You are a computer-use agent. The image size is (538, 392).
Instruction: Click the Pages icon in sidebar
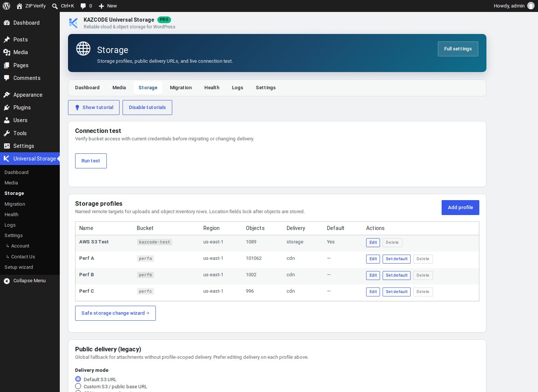pyautogui.click(x=7, y=65)
